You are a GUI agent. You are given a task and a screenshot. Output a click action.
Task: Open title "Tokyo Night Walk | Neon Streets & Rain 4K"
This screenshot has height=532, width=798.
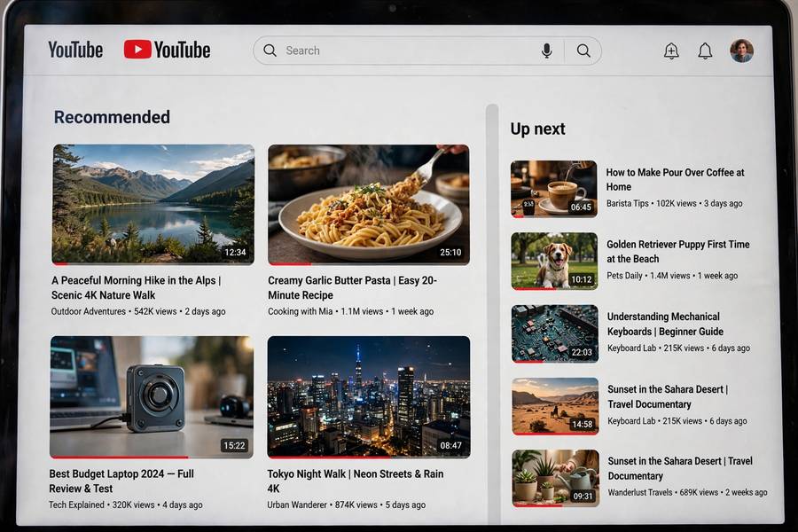[356, 481]
